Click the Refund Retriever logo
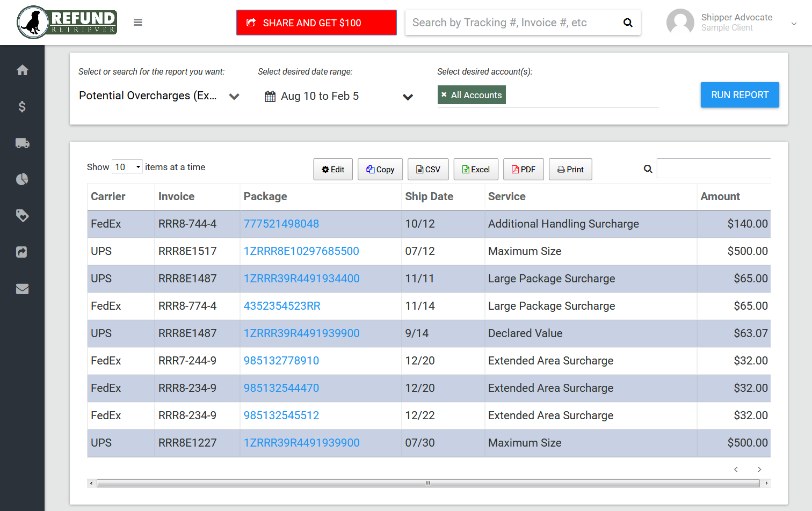This screenshot has height=511, width=812. coord(67,23)
